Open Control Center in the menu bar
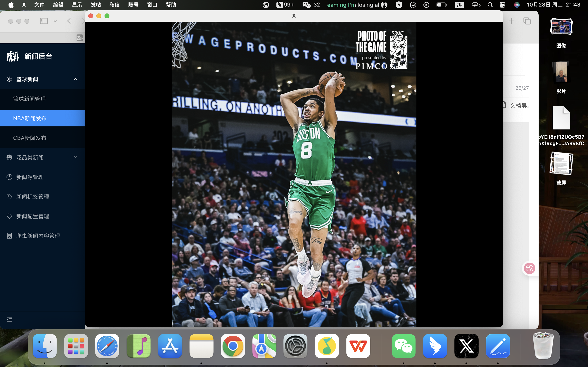This screenshot has width=588, height=367. click(x=502, y=5)
